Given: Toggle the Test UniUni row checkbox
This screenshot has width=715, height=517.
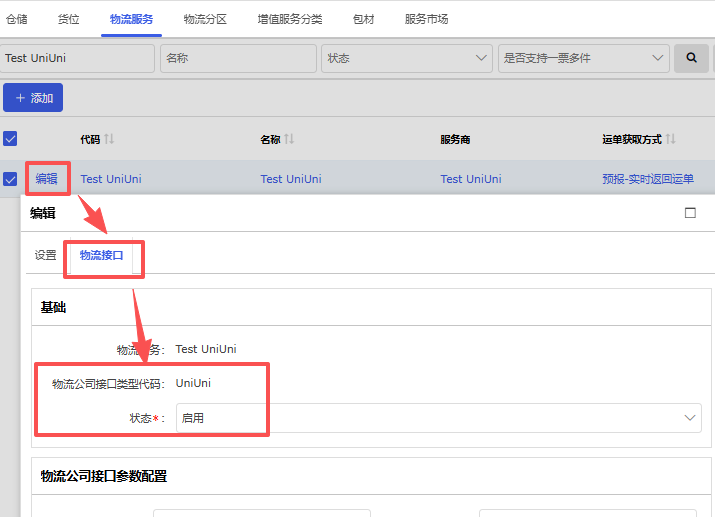Looking at the screenshot, I should coord(10,179).
